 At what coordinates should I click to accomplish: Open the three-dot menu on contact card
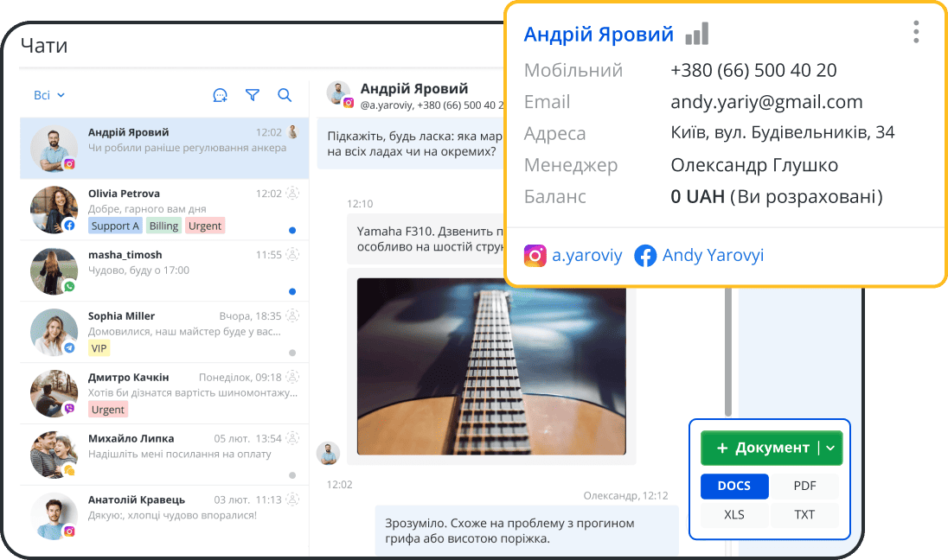click(x=915, y=33)
